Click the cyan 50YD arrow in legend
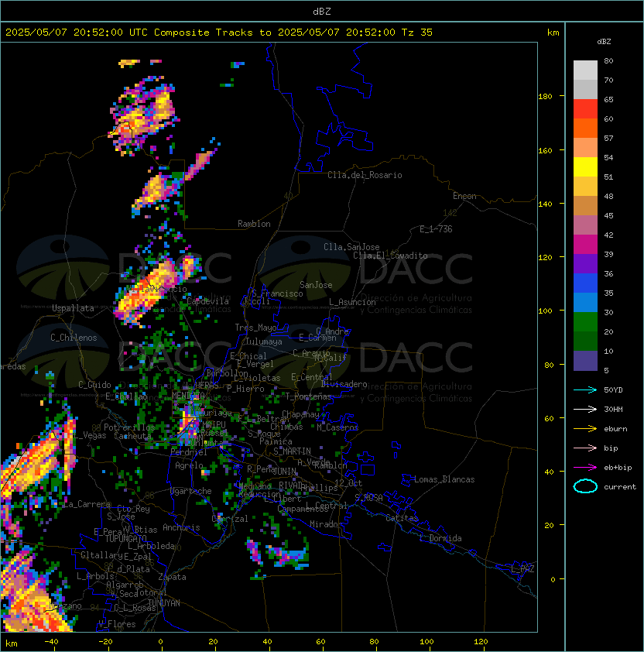The height and width of the screenshot is (652, 644). [585, 389]
